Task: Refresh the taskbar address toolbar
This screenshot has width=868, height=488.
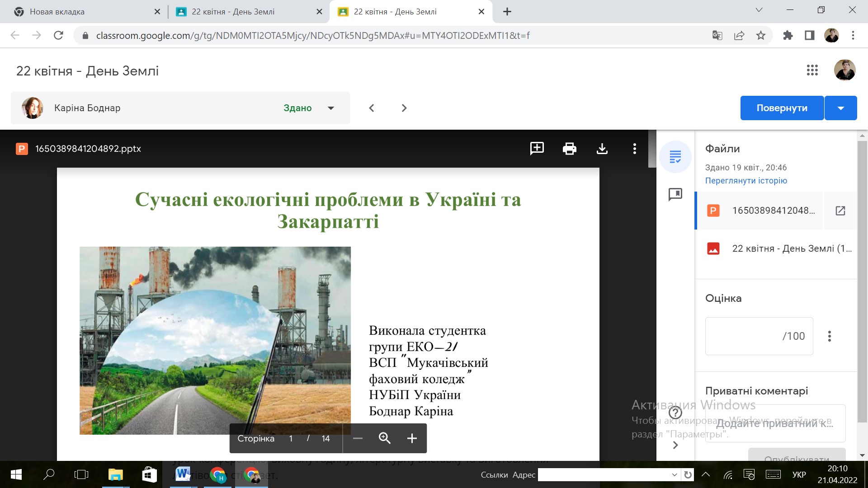Action: pos(688,474)
